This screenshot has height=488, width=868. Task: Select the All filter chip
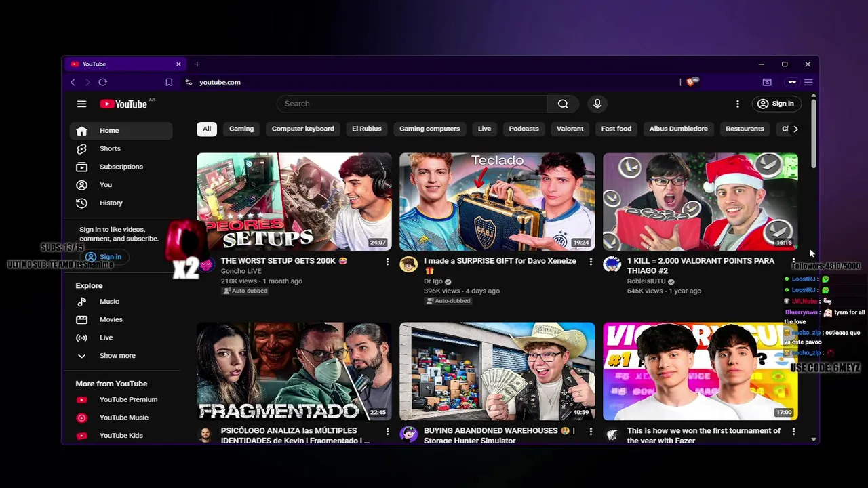pos(207,129)
